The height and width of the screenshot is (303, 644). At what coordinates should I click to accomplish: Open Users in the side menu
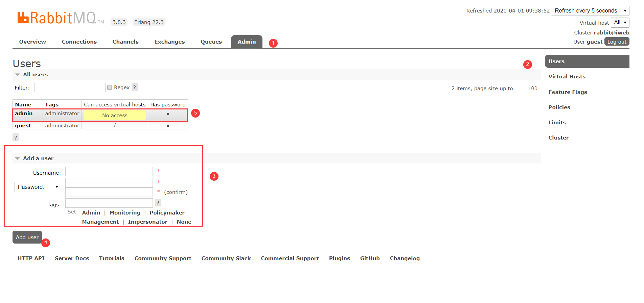pyautogui.click(x=587, y=61)
